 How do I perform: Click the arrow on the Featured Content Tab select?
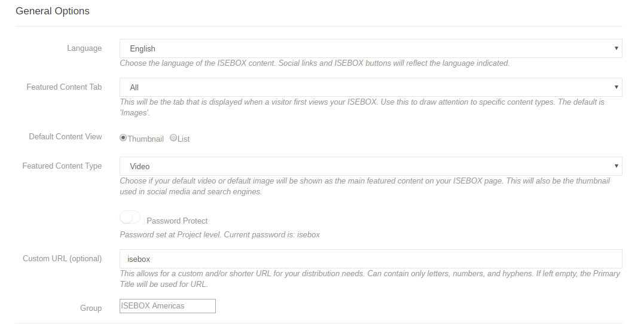[x=616, y=87]
